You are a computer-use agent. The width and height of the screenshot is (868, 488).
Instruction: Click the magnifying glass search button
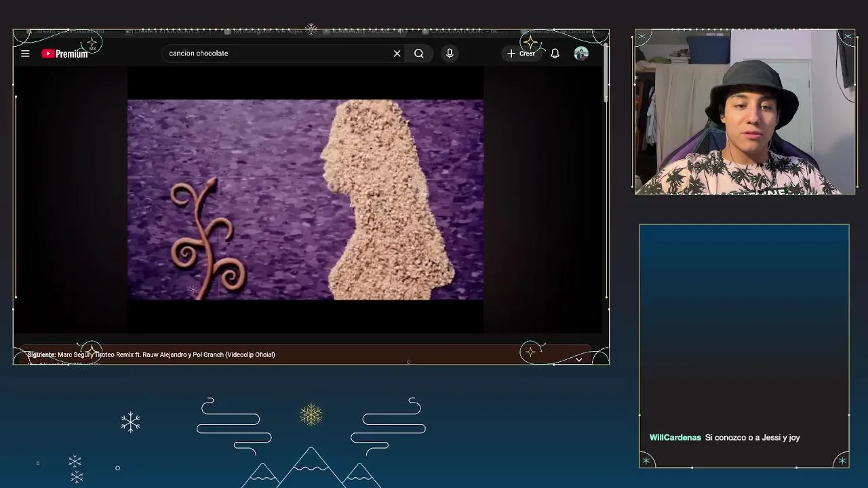pyautogui.click(x=419, y=54)
